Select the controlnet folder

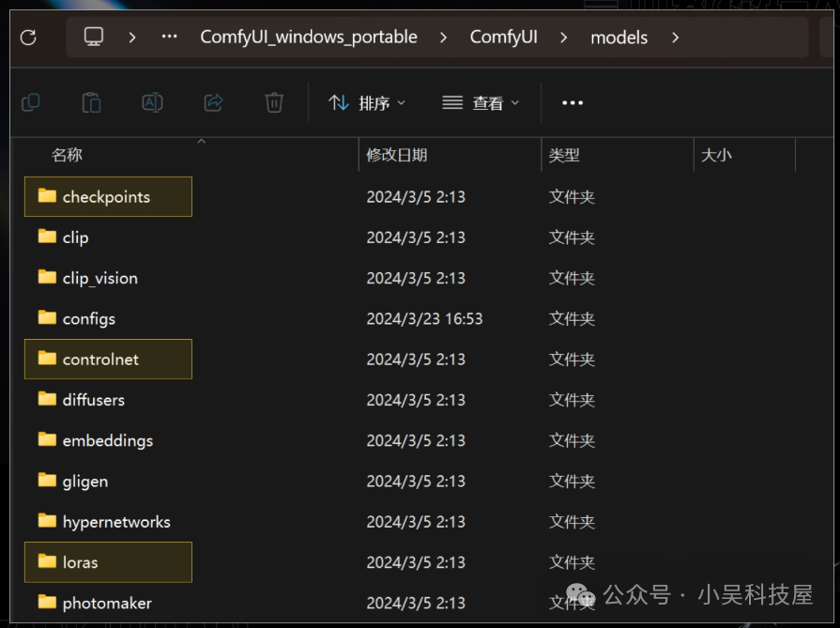click(102, 359)
